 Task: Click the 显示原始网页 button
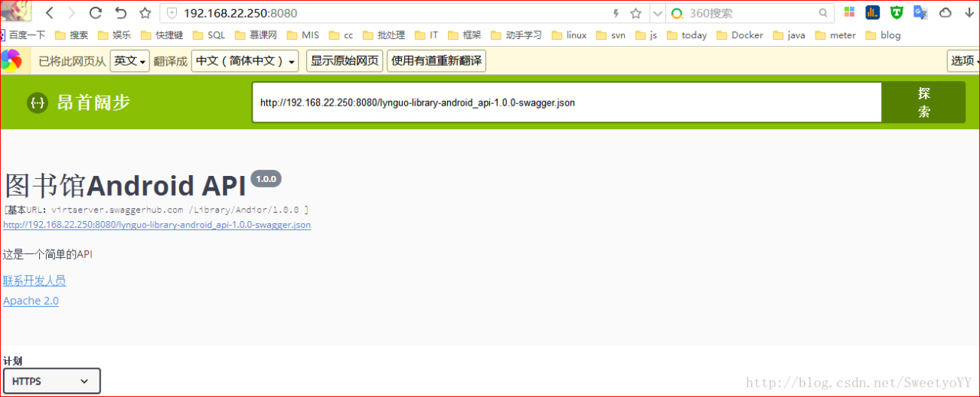coord(345,60)
